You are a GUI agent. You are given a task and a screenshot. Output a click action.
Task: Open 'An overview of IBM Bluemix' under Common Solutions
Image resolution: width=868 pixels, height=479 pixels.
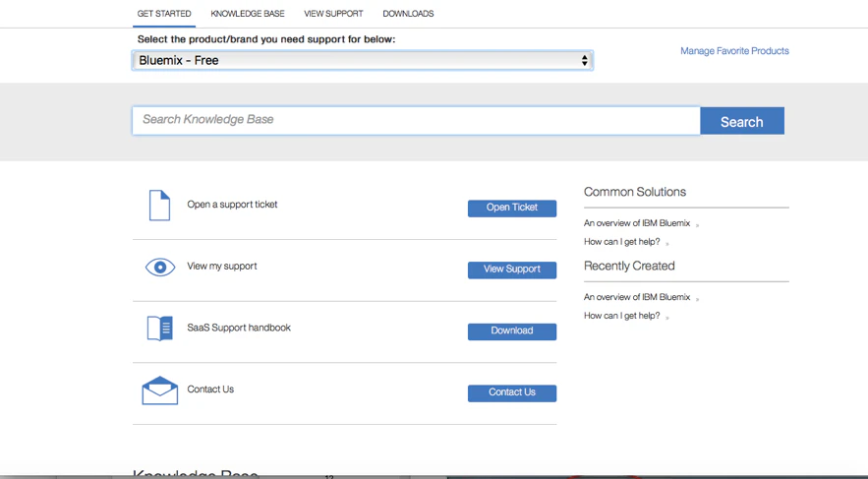pyautogui.click(x=637, y=223)
